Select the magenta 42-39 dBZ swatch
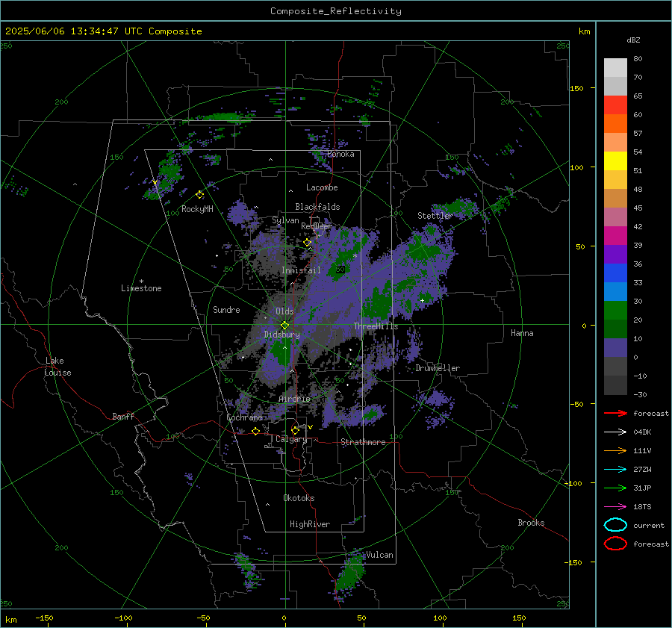672x628 pixels. (615, 236)
